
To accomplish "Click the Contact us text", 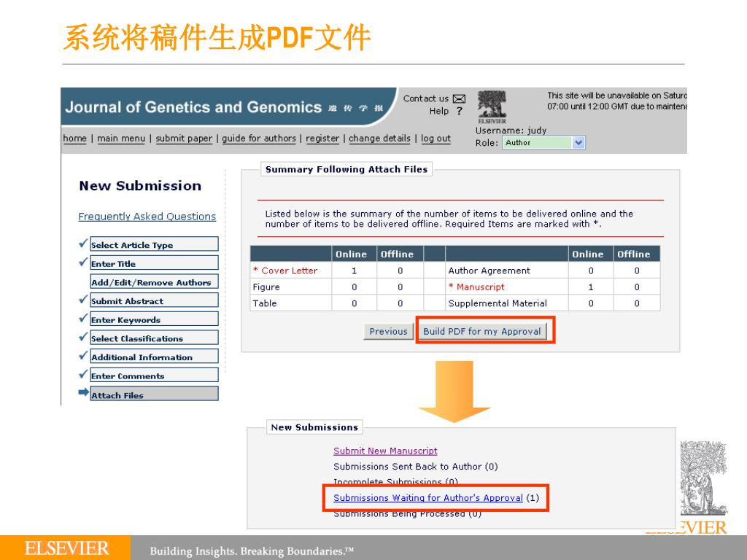I will click(426, 98).
